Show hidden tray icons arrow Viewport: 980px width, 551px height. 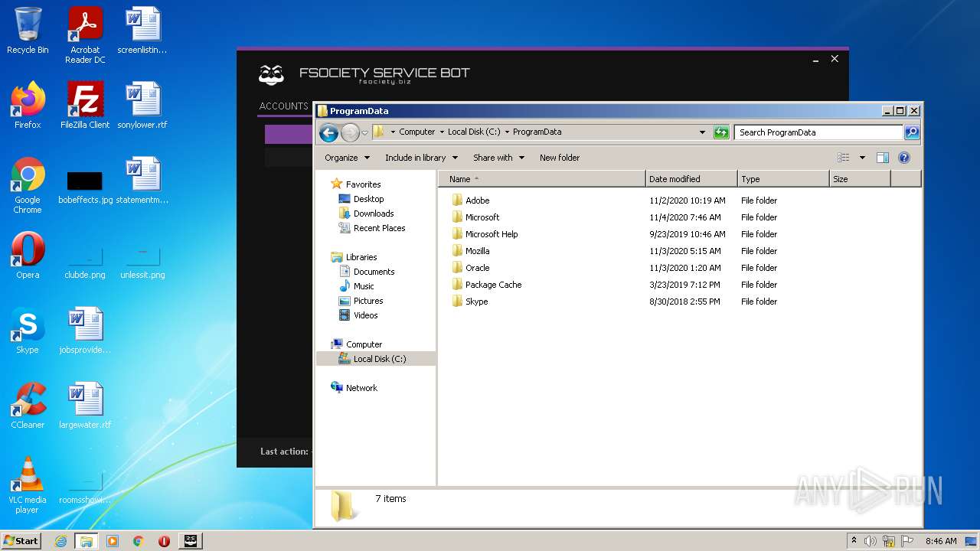tap(854, 541)
